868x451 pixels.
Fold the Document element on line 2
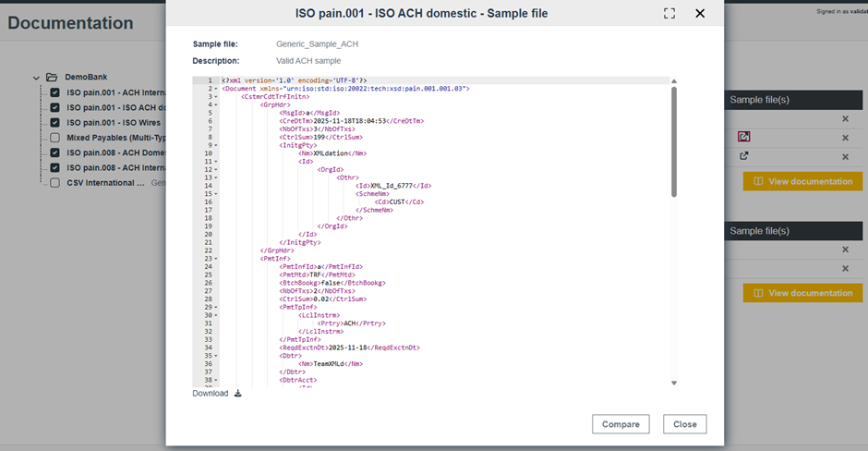click(215, 89)
